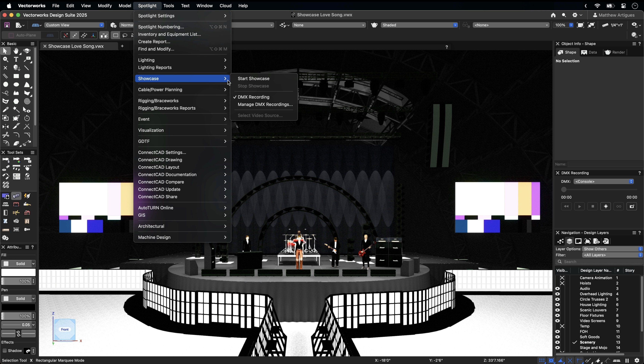The image size is (644, 364).
Task: Switch to the Data tab in Object Info
Action: (x=590, y=52)
